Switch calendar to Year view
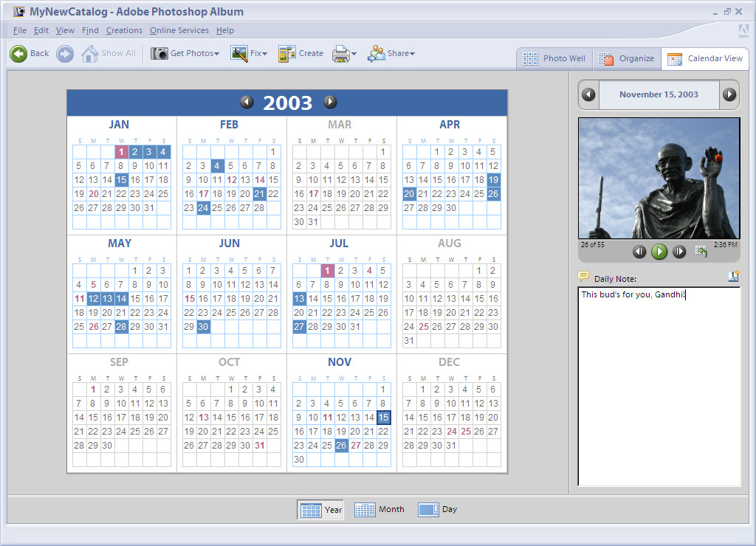Image resolution: width=756 pixels, height=546 pixels. 321,509
